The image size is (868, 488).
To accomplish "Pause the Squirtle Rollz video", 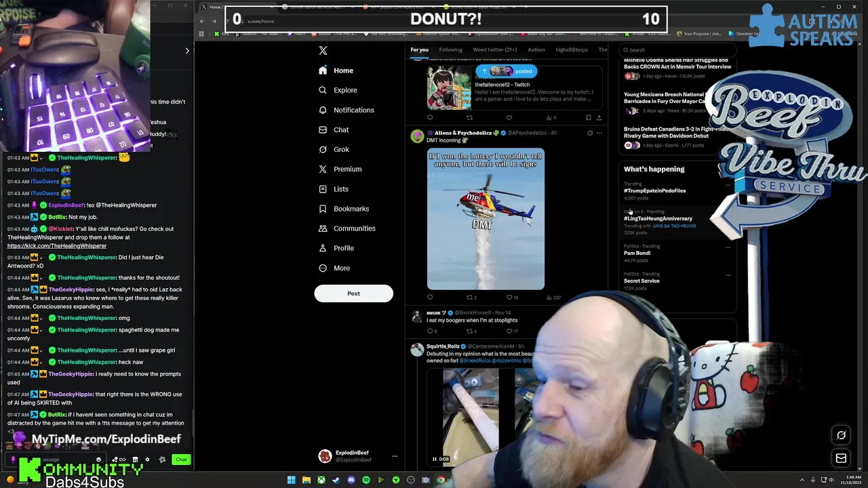I will click(435, 459).
